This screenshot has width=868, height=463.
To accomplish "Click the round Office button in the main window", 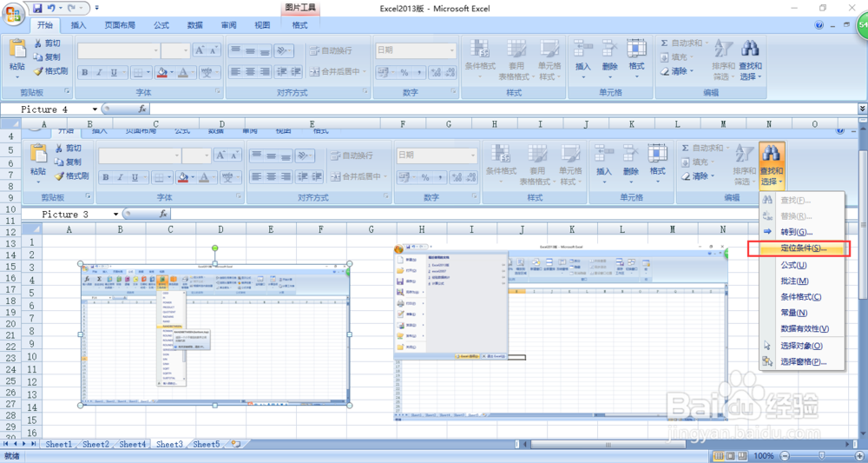I will pyautogui.click(x=12, y=13).
